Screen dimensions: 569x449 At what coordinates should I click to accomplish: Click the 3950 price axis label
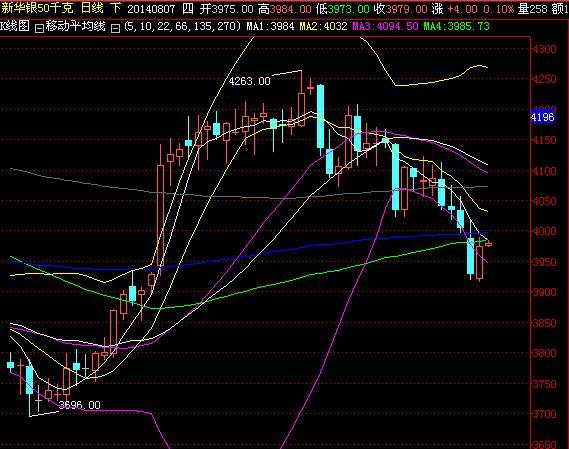544,262
